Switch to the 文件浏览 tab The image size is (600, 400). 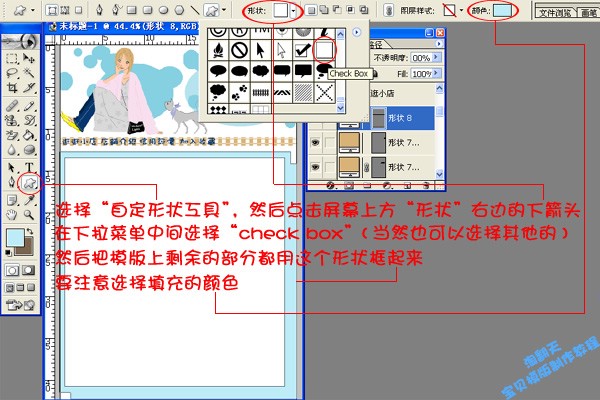coord(555,14)
